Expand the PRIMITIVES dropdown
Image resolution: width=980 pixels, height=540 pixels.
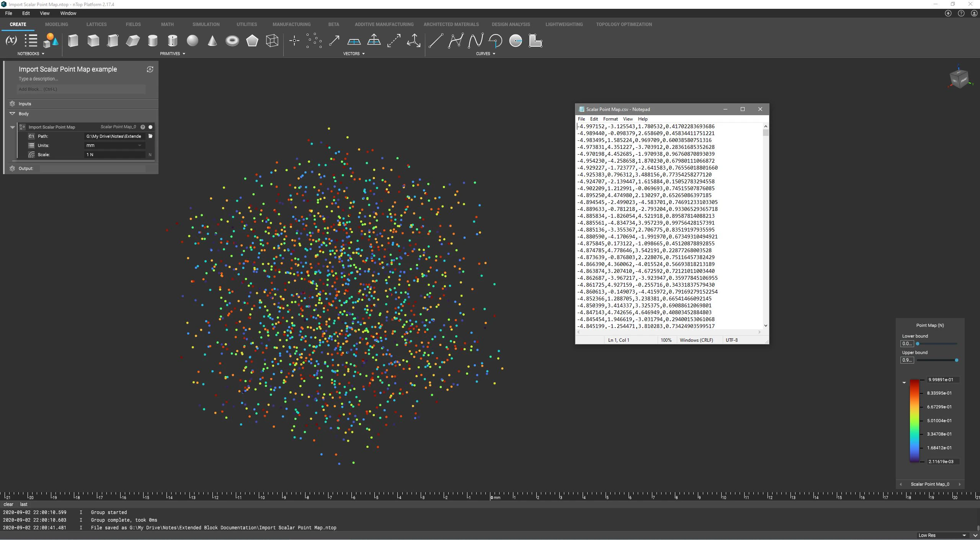pyautogui.click(x=184, y=54)
